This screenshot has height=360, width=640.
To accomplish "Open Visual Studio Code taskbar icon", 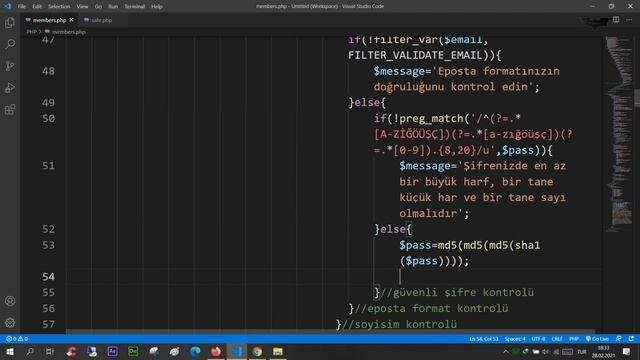I will (x=237, y=351).
